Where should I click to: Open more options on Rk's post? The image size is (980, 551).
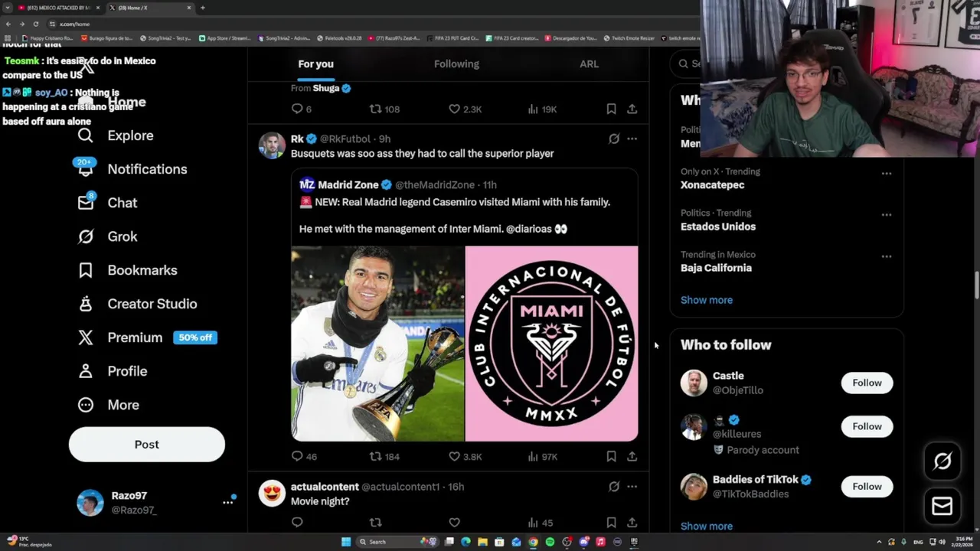632,139
